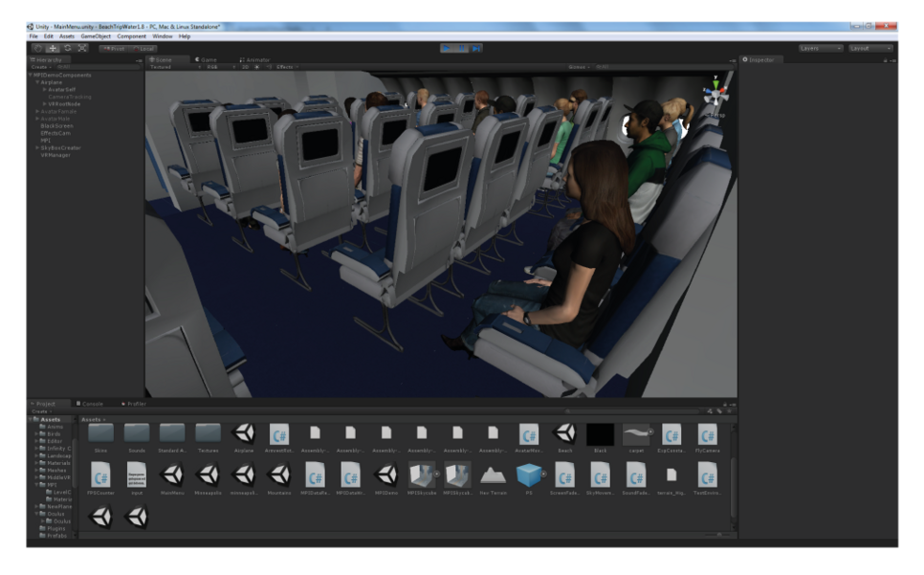Click the Step frame button
Image resolution: width=924 pixels, height=575 pixels.
(x=476, y=48)
